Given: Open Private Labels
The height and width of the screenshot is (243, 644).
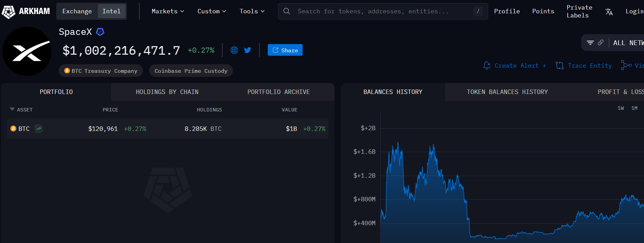Looking at the screenshot, I should click(x=579, y=11).
